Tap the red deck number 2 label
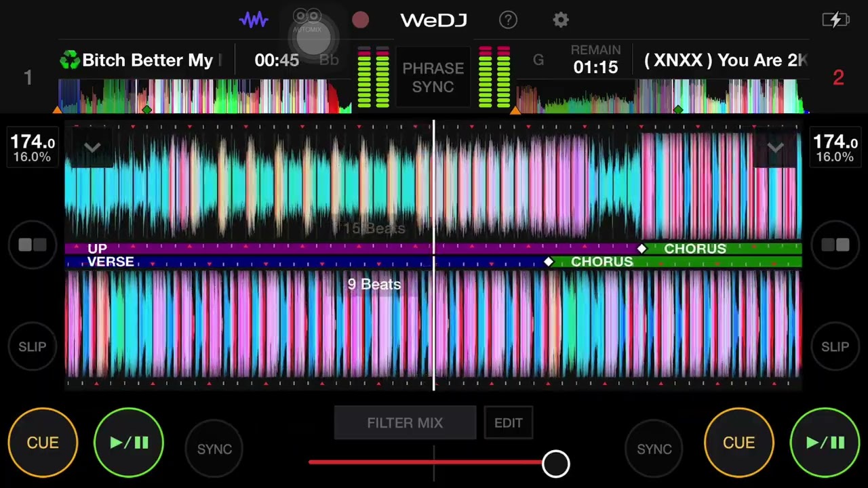Screen dimensions: 868x488 838,78
